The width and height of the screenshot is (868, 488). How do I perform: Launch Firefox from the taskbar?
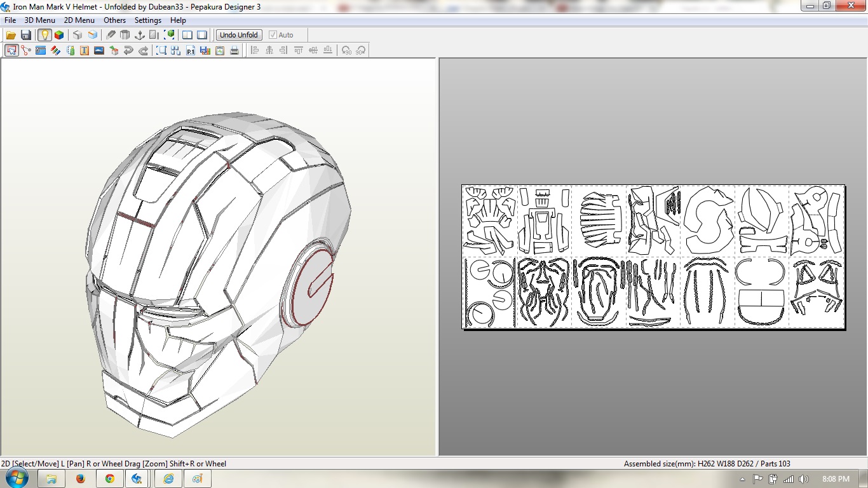pyautogui.click(x=81, y=479)
